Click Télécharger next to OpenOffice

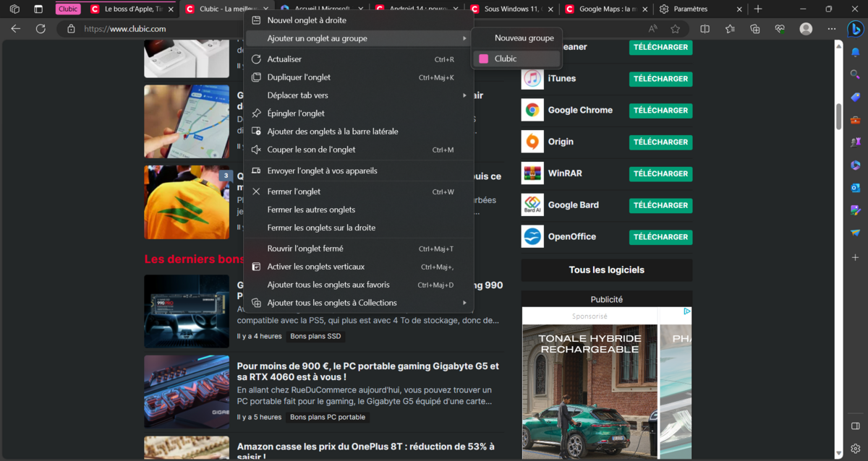click(x=660, y=237)
